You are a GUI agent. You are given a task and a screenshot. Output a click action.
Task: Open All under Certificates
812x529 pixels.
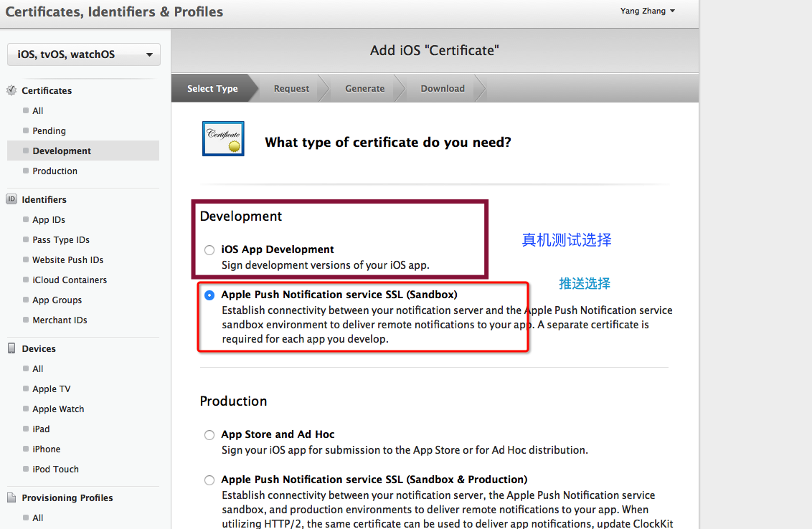pos(38,111)
